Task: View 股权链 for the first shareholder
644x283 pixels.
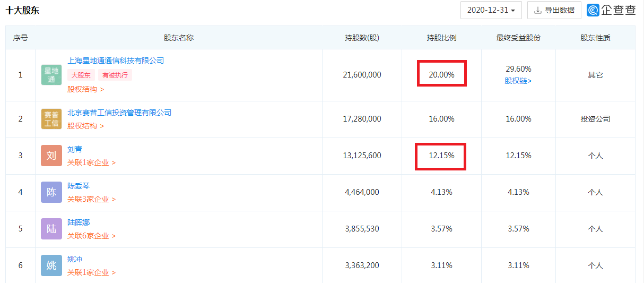Action: (518, 81)
